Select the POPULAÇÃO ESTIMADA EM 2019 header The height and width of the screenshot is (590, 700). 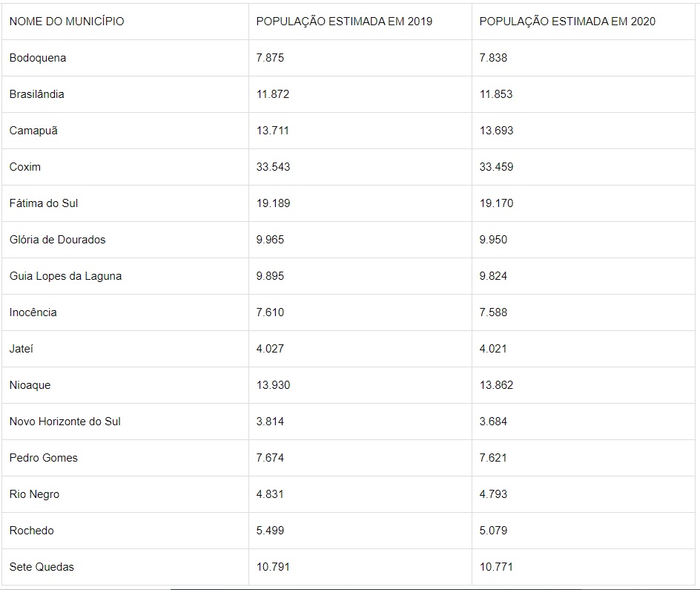coord(344,22)
